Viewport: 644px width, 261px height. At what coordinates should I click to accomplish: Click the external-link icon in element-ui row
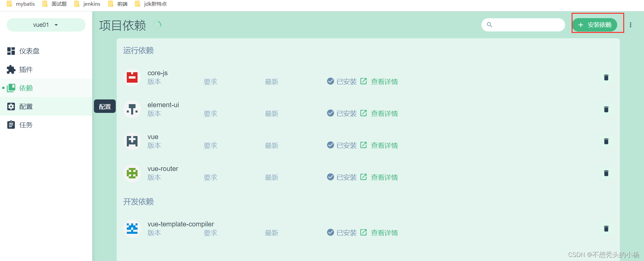coord(363,113)
